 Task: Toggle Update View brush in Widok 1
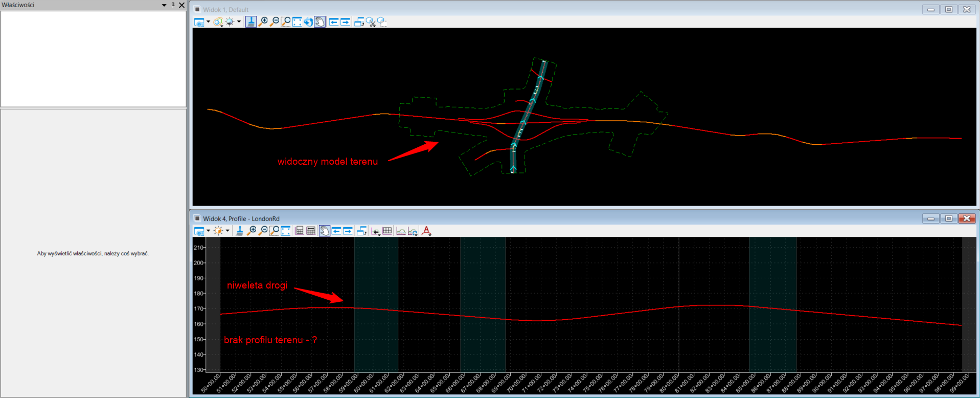pyautogui.click(x=251, y=22)
